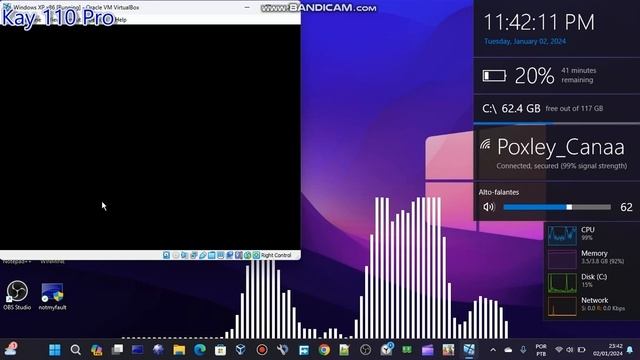The image size is (640, 360).
Task: Launch Microsoft Edge from taskbar
Action: [200, 350]
